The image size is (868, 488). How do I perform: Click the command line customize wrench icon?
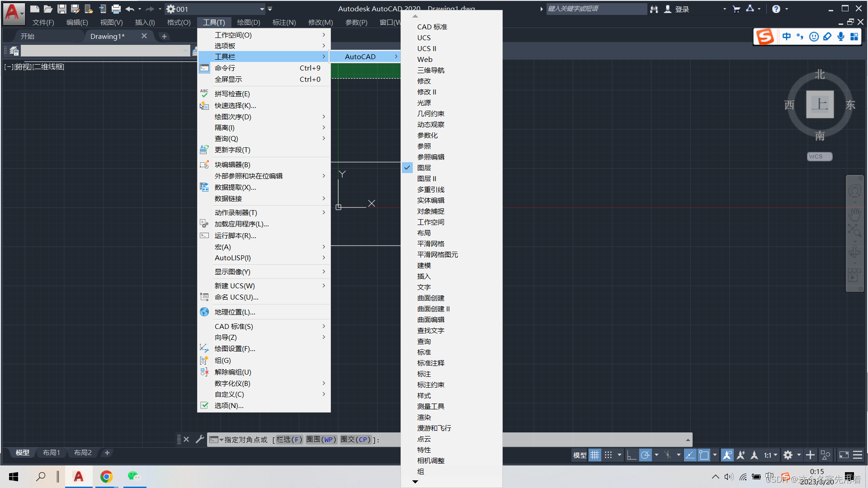tap(200, 439)
